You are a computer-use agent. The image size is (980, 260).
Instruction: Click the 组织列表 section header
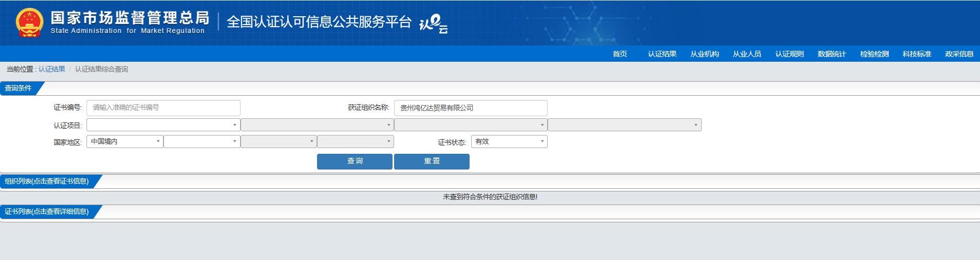pos(47,182)
